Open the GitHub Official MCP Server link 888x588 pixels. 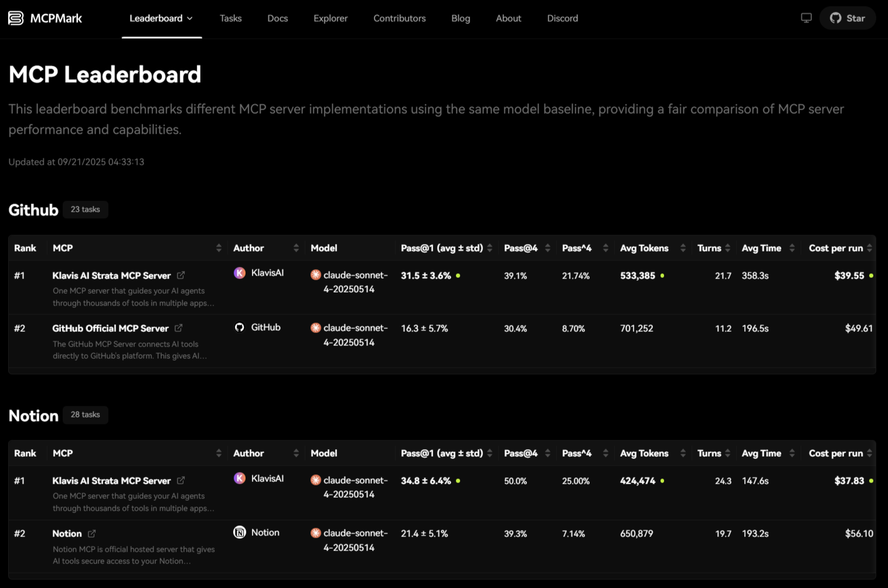(111, 328)
